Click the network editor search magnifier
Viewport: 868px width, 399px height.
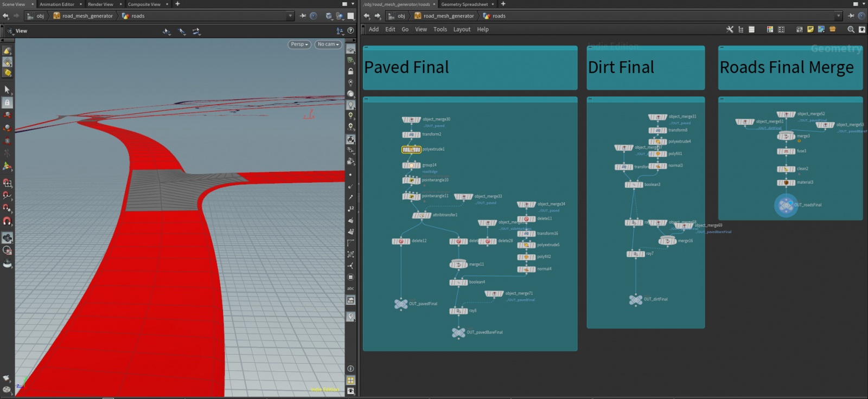851,29
